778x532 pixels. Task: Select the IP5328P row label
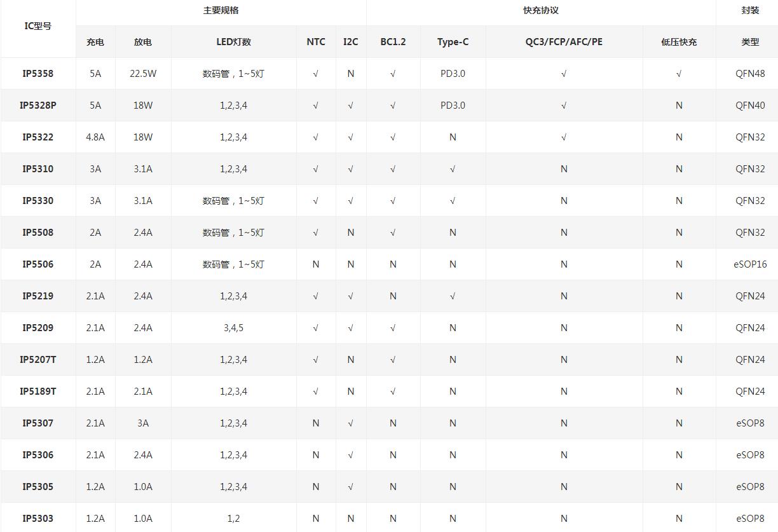38,106
